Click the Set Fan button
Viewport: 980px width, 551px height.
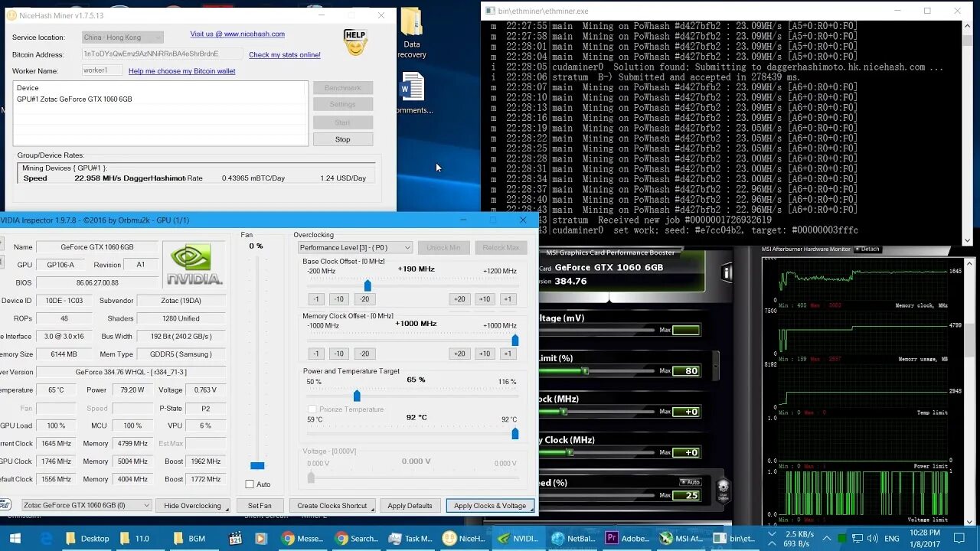260,505
